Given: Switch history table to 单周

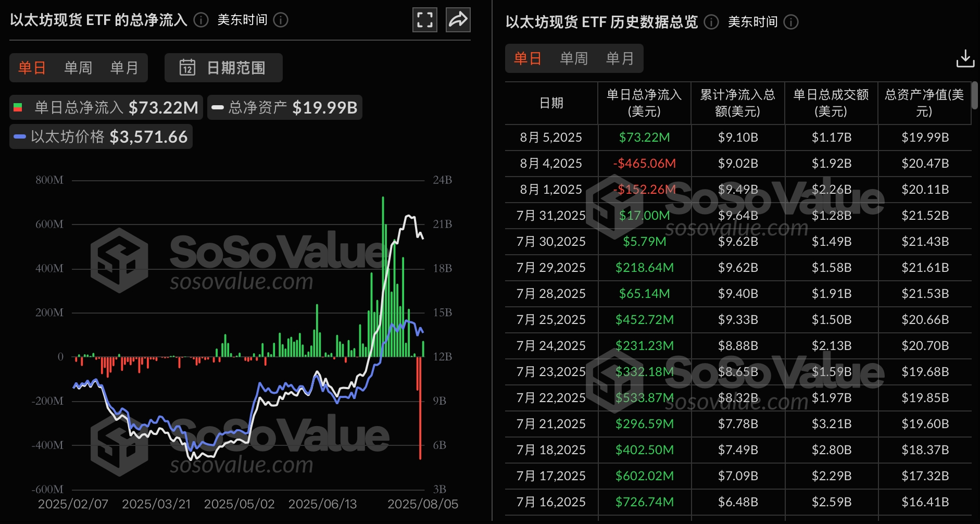Looking at the screenshot, I should point(574,58).
